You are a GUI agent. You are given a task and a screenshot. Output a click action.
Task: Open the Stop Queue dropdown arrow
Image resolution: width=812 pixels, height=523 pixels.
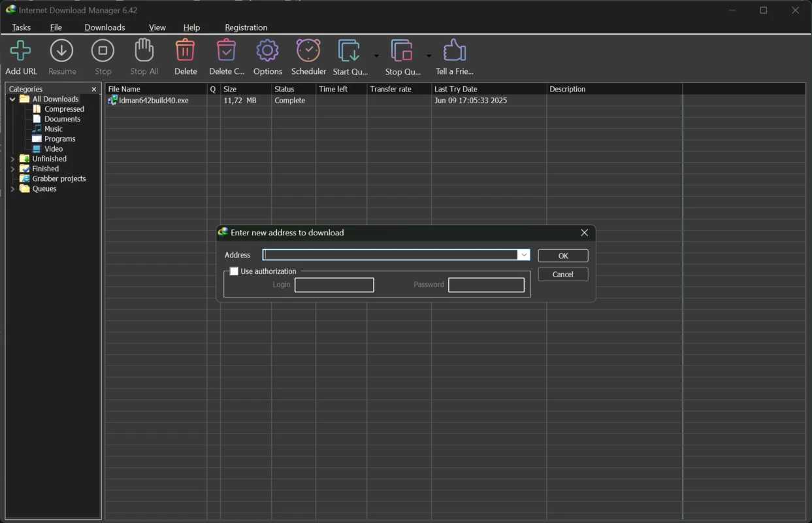point(429,56)
